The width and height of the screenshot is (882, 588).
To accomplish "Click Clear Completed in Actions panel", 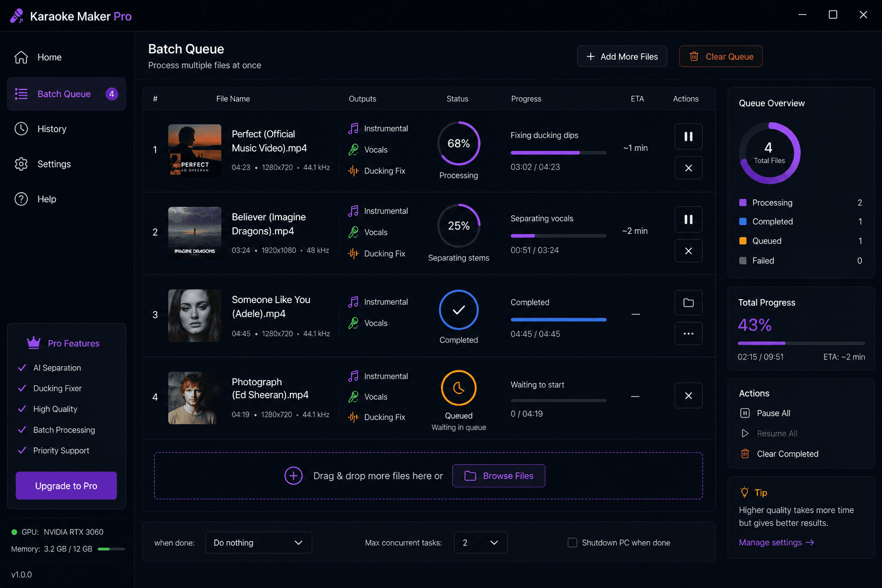I will tap(779, 454).
